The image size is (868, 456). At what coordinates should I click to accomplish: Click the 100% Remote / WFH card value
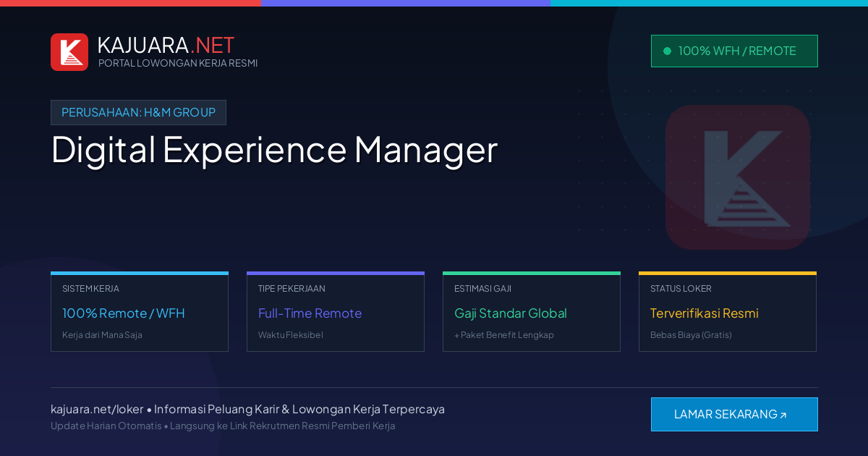(124, 313)
